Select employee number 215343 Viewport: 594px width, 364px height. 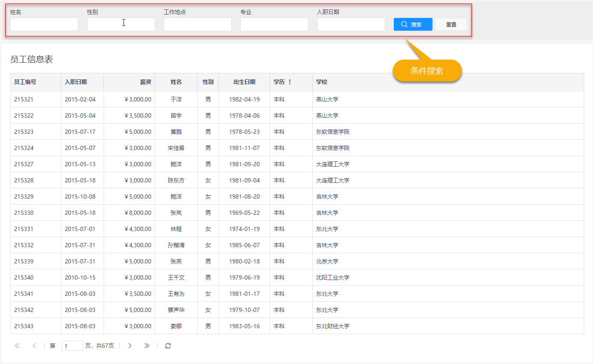24,326
